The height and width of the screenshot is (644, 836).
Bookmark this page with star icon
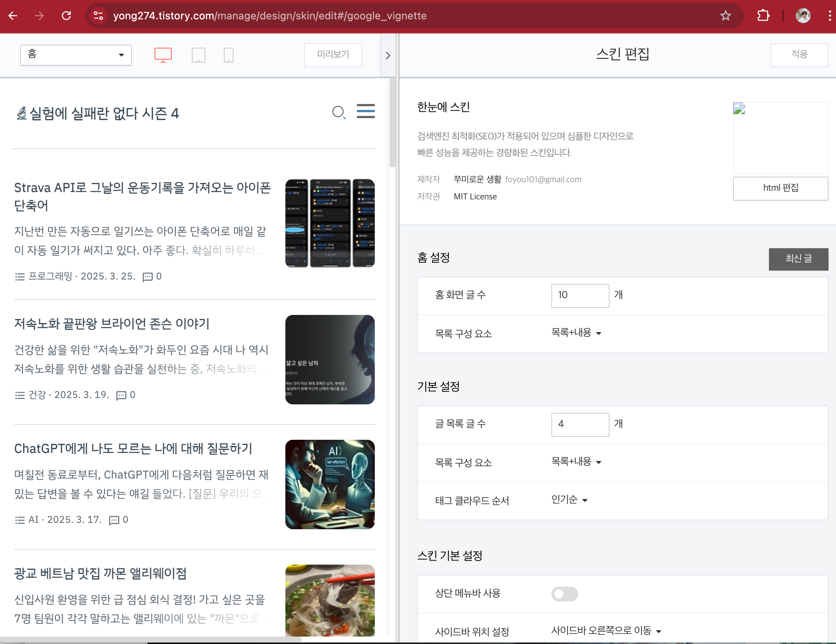(x=725, y=16)
